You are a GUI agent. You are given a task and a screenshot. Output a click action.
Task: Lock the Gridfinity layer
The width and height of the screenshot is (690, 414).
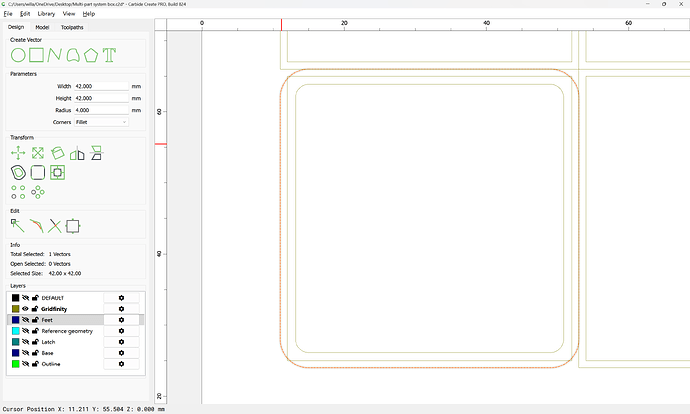35,309
